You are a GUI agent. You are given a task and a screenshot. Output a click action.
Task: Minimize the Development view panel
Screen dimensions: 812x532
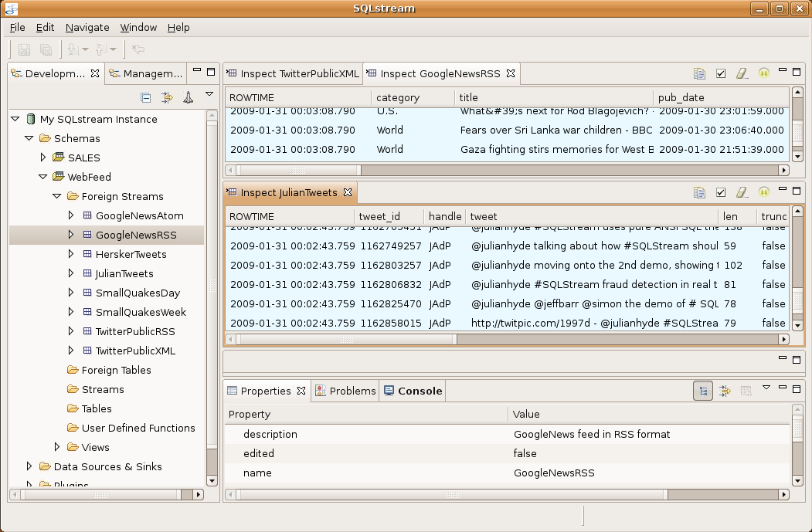[x=197, y=70]
